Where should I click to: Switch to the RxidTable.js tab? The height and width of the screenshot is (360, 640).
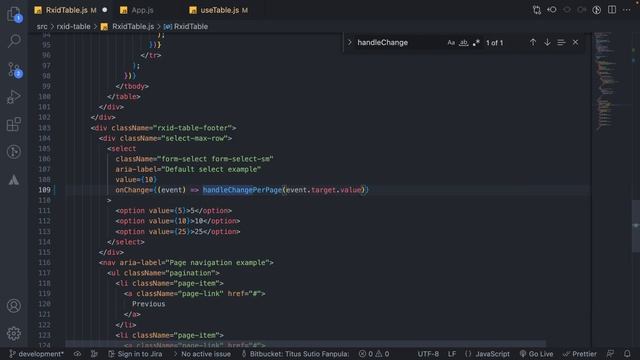71,10
